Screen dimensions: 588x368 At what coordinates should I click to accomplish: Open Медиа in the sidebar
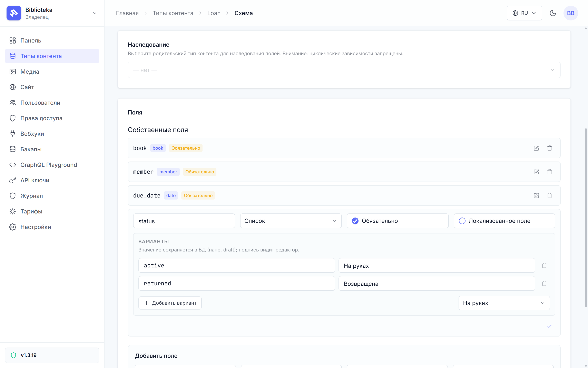52,72
